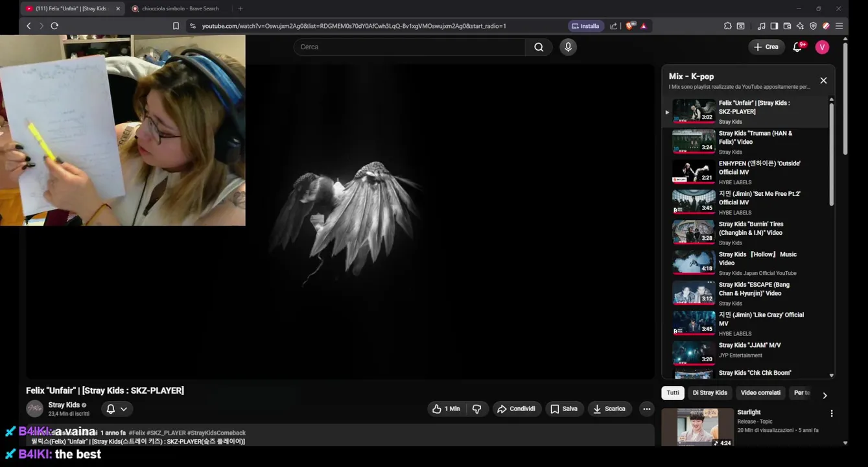This screenshot has width=868, height=467.
Task: Open the Crea create button
Action: pyautogui.click(x=766, y=47)
